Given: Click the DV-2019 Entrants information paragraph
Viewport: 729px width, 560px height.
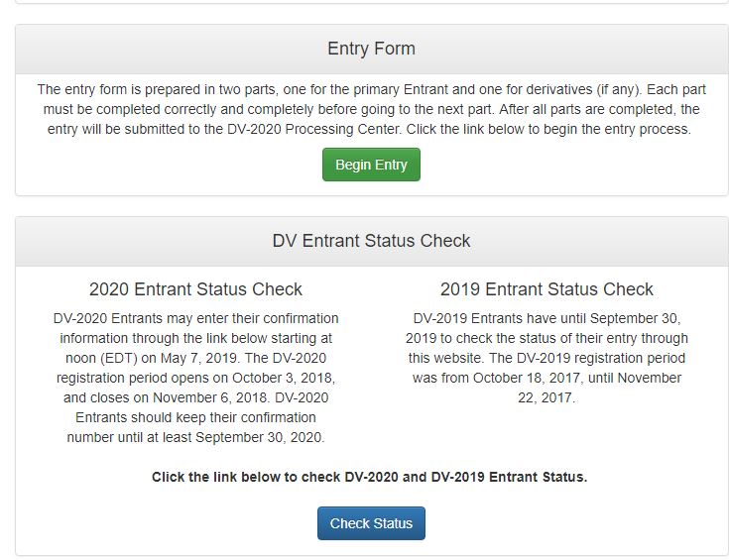Looking at the screenshot, I should 547,358.
